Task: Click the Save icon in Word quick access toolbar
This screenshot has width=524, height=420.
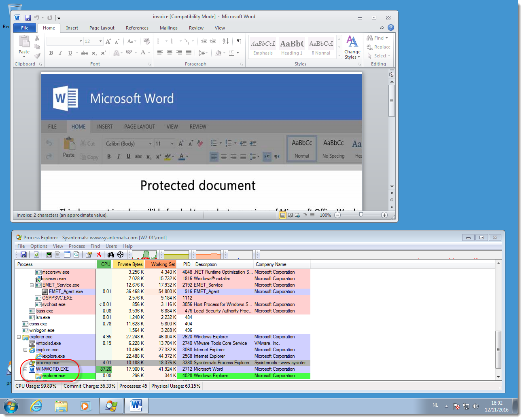Action: (28, 18)
